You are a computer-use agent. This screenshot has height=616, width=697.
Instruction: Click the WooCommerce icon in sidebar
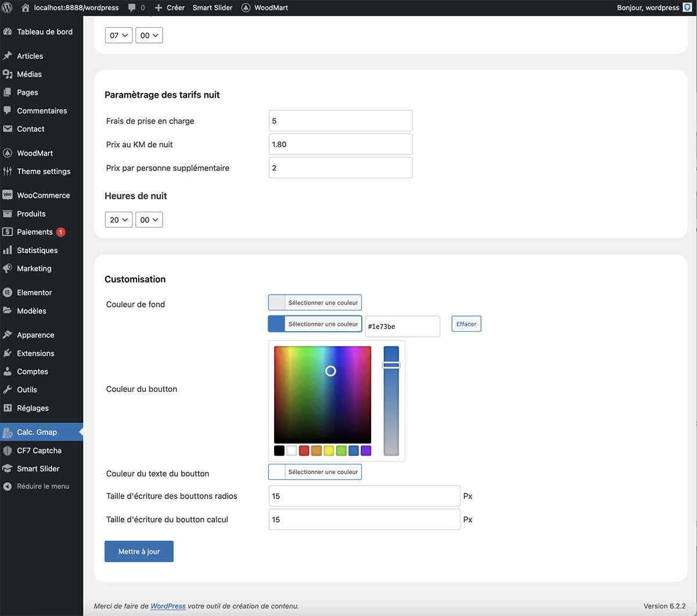(x=8, y=195)
